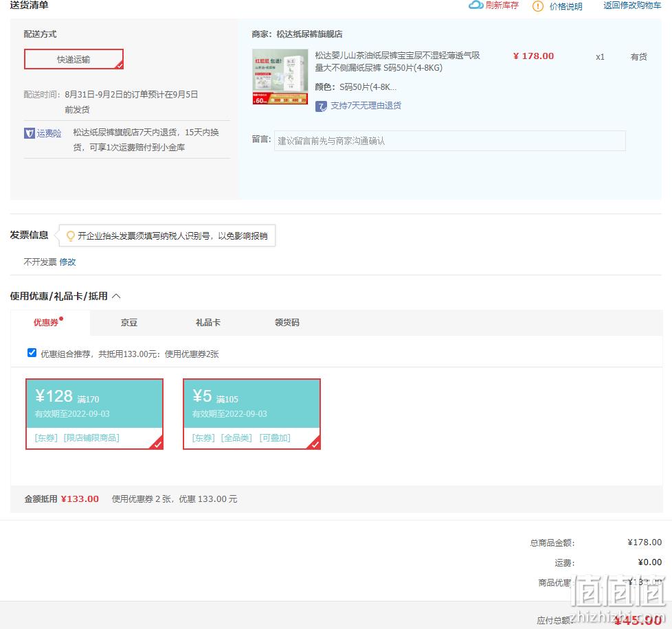Click the cloud refresh stock icon
This screenshot has height=629, width=672.
tap(475, 5)
